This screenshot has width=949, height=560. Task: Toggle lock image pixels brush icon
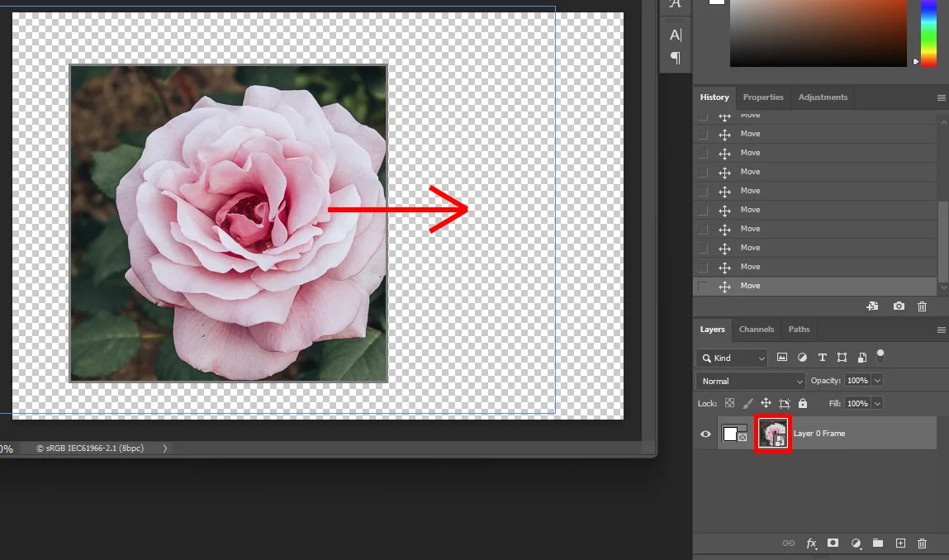748,403
